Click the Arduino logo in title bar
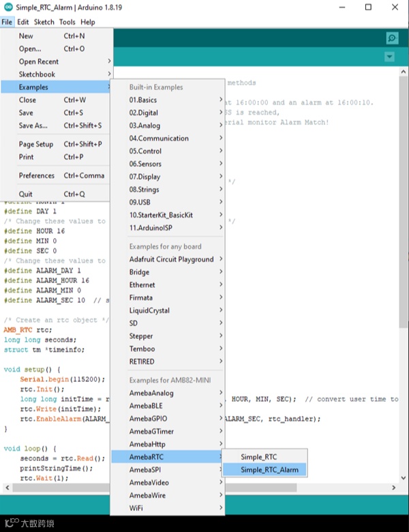Screen dimensions: 409x532 coord(8,7)
